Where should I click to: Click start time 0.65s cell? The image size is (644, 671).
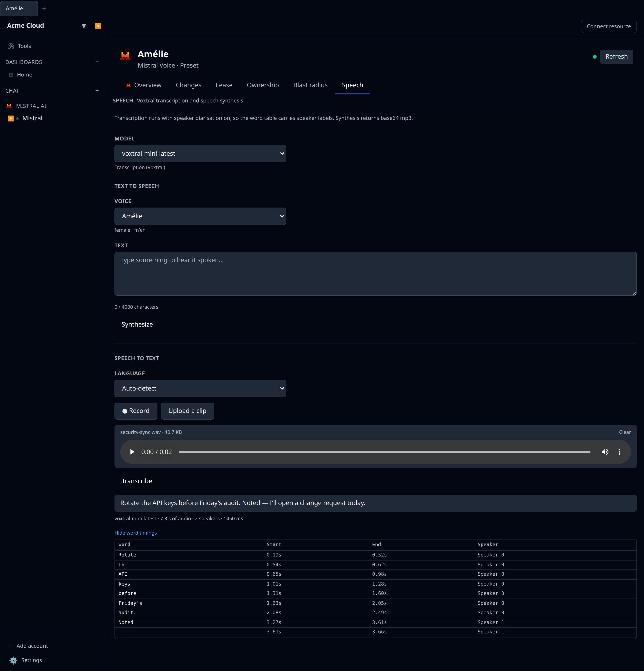pos(274,574)
